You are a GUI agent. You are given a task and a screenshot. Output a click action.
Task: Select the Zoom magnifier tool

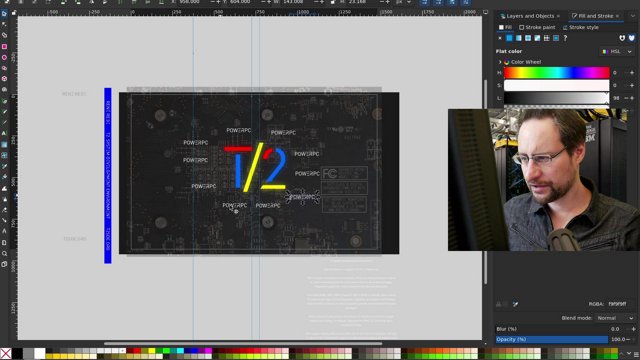point(4,253)
